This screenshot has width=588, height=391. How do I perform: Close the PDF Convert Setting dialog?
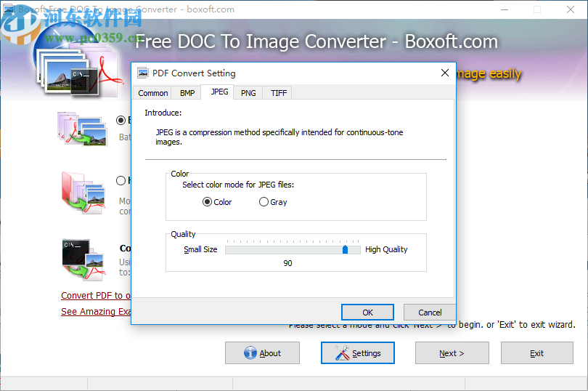tap(445, 73)
